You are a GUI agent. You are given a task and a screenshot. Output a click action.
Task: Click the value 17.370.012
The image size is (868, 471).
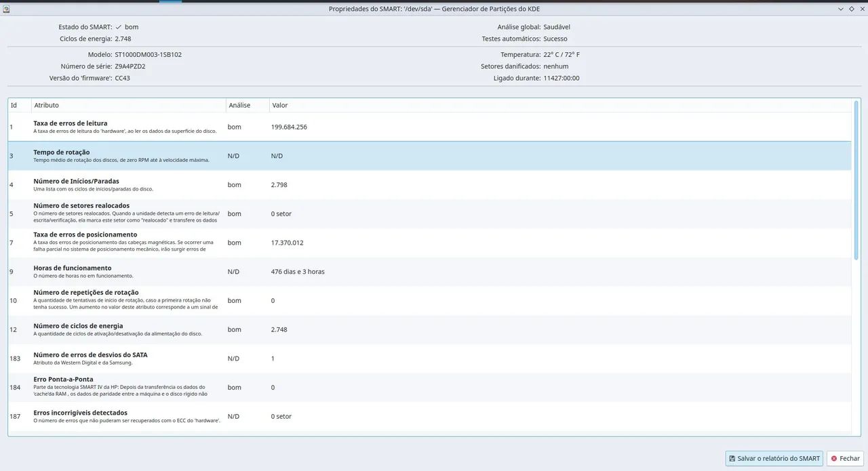tap(287, 243)
